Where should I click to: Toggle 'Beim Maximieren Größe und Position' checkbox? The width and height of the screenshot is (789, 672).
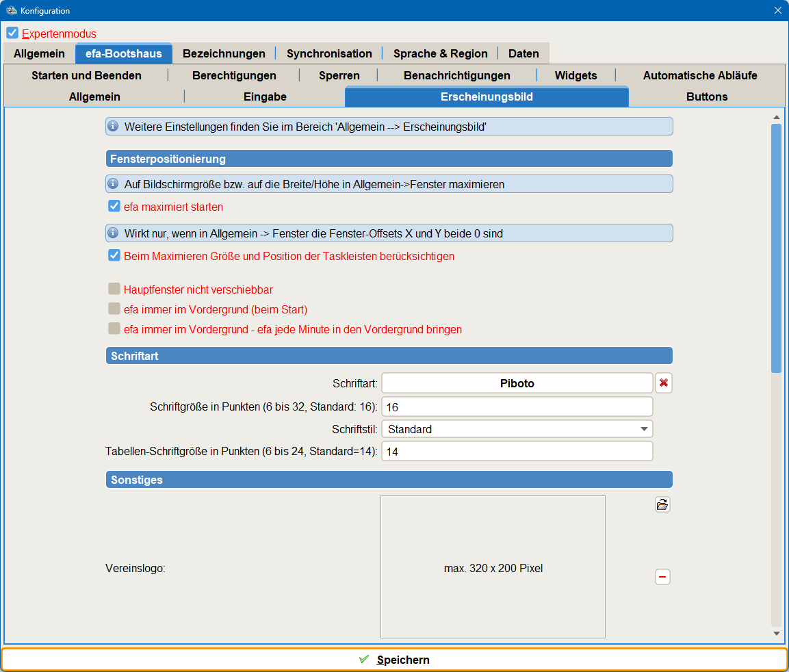pyautogui.click(x=114, y=256)
